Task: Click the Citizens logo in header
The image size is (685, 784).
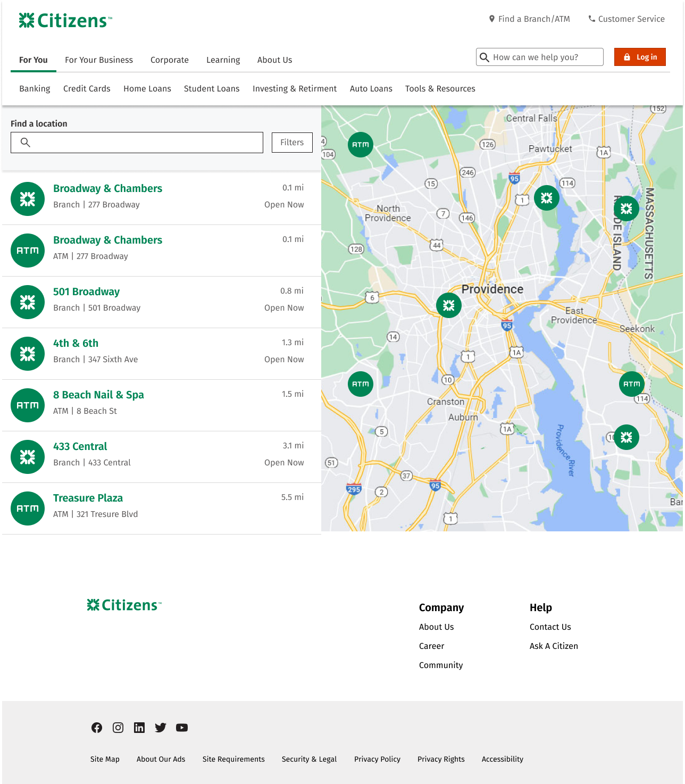Action: tap(65, 21)
